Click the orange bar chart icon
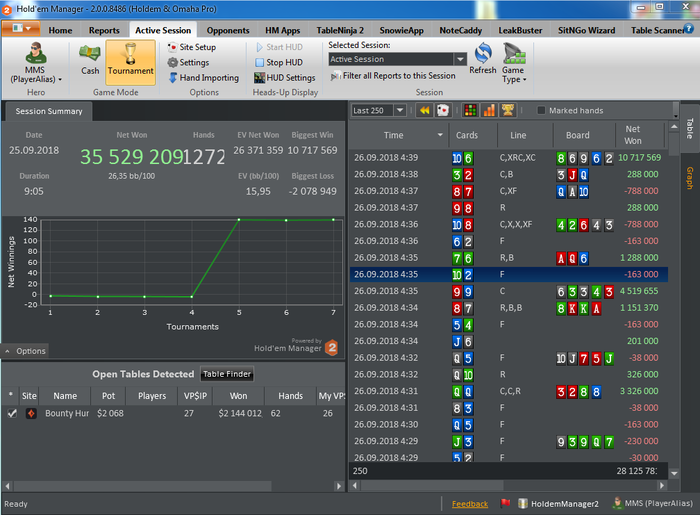Screen dimensions: 700x515 click(489, 110)
